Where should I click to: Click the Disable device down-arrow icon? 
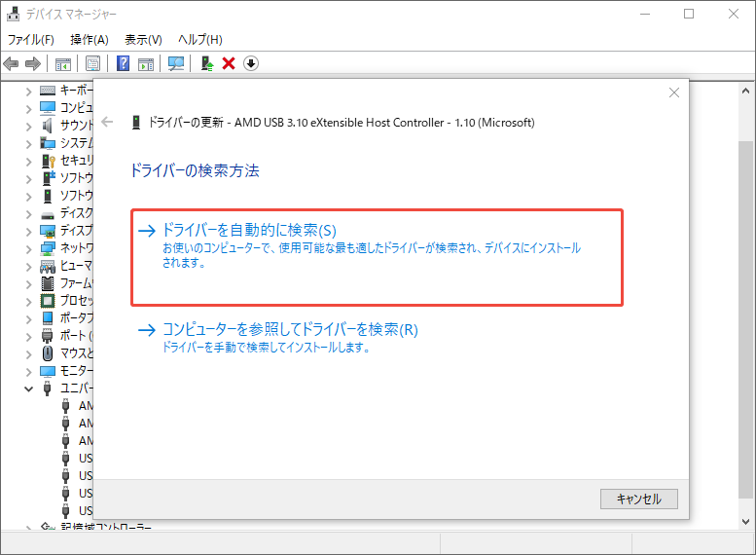pos(251,63)
